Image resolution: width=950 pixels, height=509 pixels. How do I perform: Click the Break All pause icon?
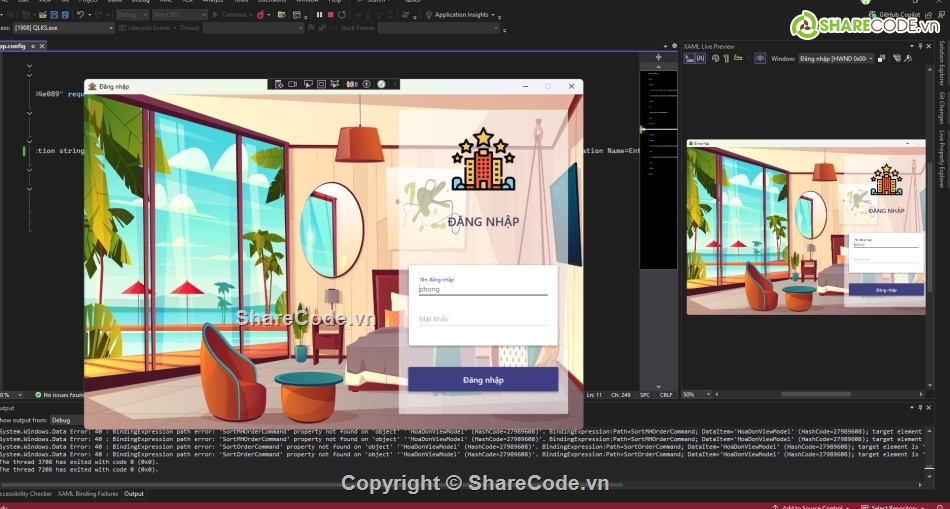(x=319, y=15)
